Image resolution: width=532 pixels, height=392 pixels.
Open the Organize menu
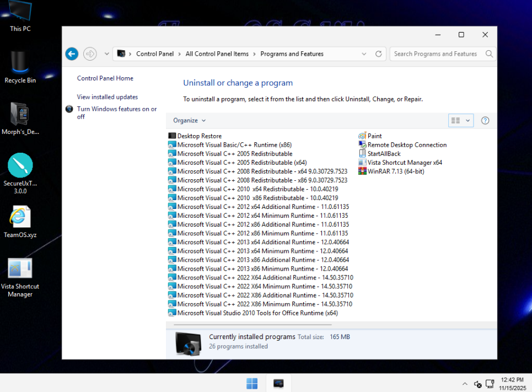click(x=189, y=121)
